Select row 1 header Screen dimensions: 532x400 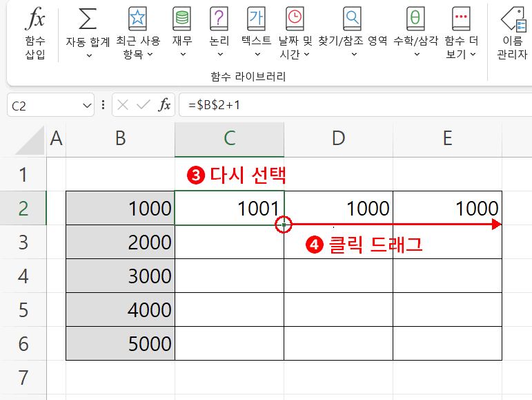point(23,174)
